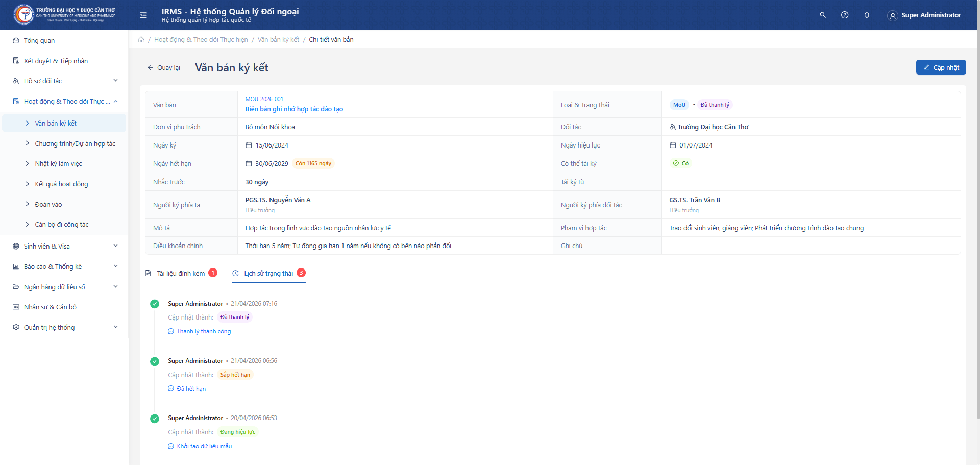Click the Super Administrator user avatar icon

pos(892,16)
